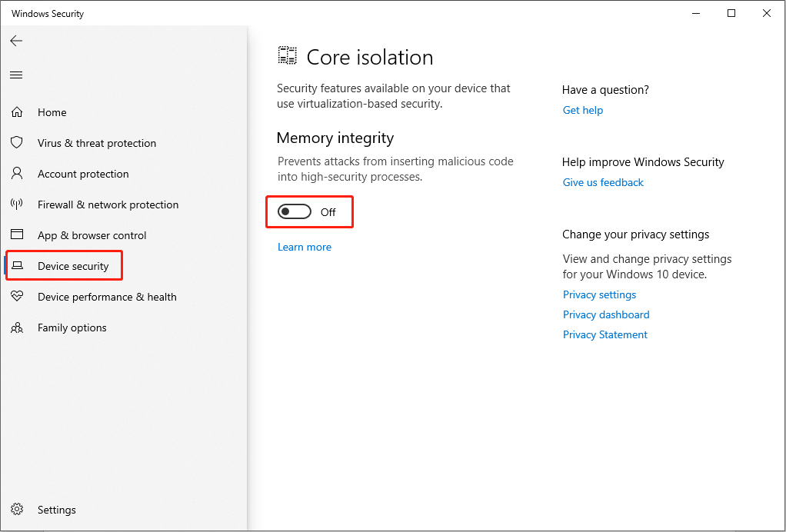The image size is (786, 532).
Task: Click the Virus & threat protection shield icon
Action: (17, 143)
